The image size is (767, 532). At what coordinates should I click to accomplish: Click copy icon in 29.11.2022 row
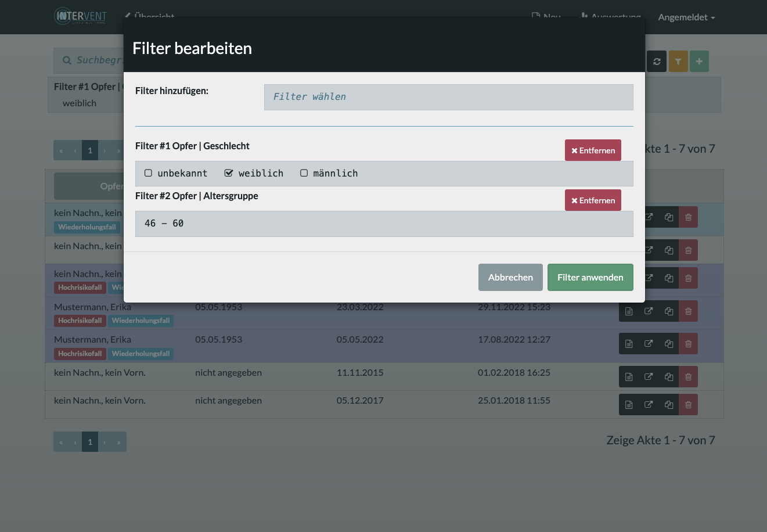pyautogui.click(x=669, y=311)
